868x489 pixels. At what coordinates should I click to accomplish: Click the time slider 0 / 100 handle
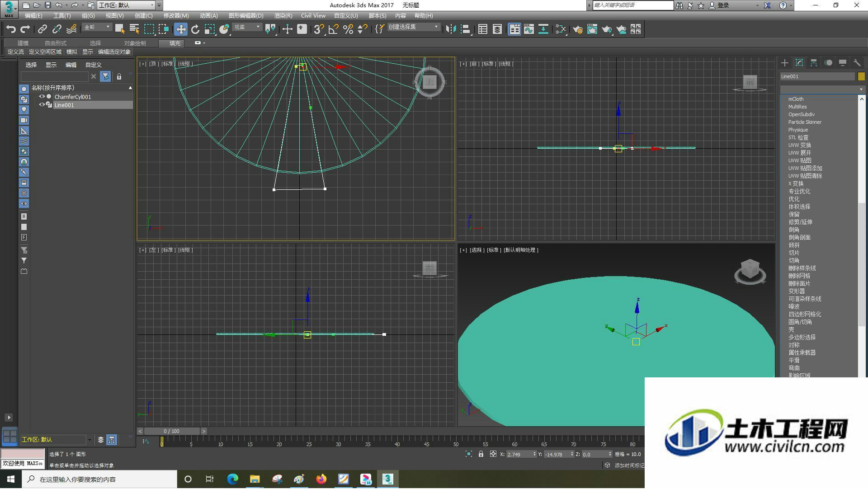(172, 432)
